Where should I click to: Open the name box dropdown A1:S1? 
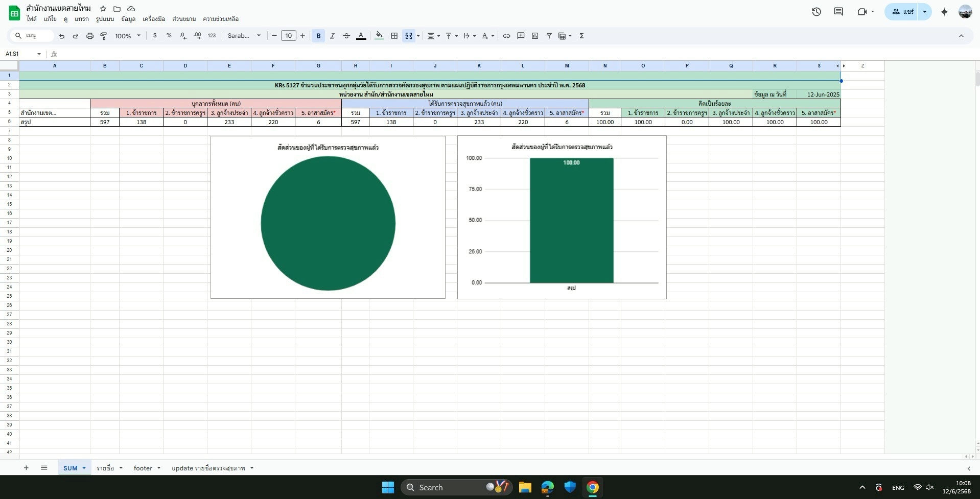pyautogui.click(x=39, y=54)
